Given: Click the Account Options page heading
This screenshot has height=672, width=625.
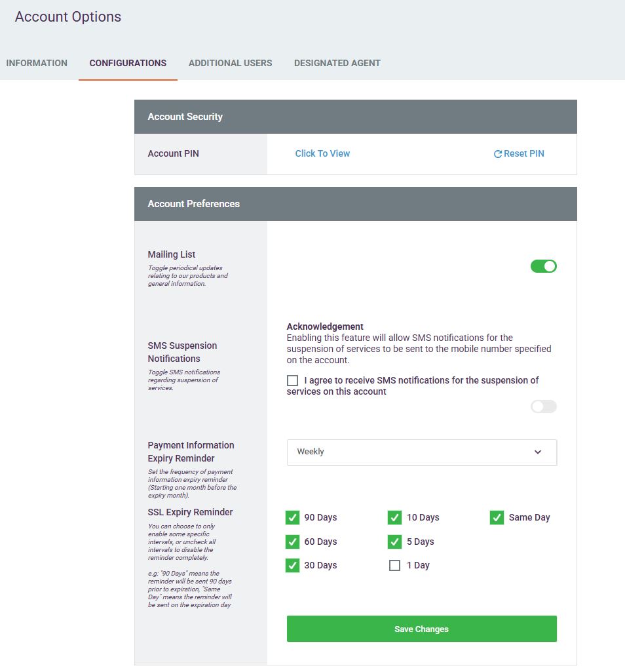Looking at the screenshot, I should coord(68,17).
